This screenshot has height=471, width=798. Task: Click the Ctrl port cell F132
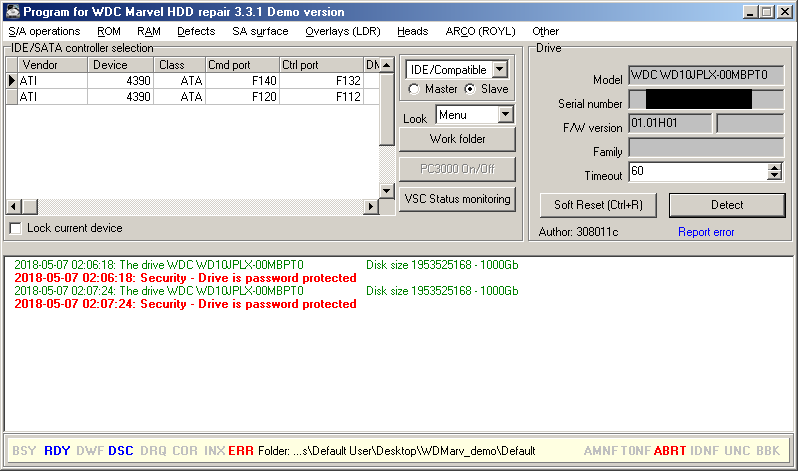pyautogui.click(x=321, y=81)
